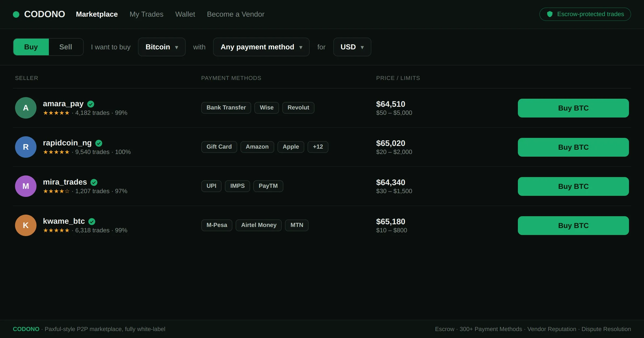The height and width of the screenshot is (338, 644).
Task: Select Bank Transfer payment tag
Action: [226, 108]
